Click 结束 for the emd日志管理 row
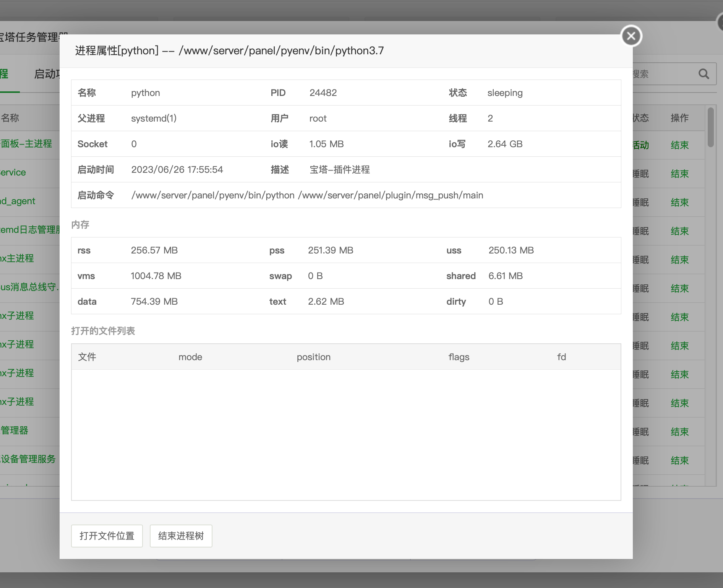This screenshot has width=723, height=588. 679,231
